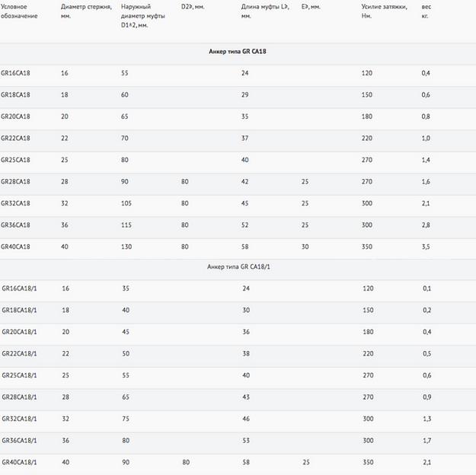476x475 pixels.
Task: Click the GR16CA18/1 row label
Action: pyautogui.click(x=20, y=289)
